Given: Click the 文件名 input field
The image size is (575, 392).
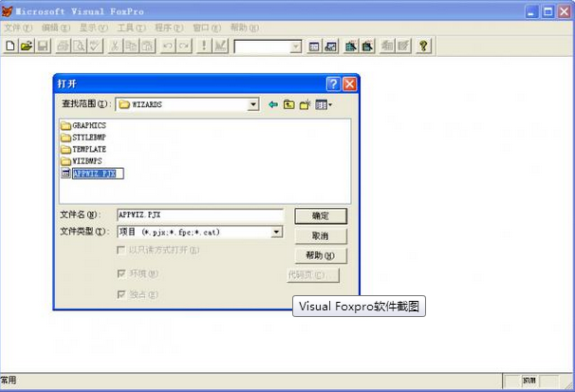Looking at the screenshot, I should pyautogui.click(x=200, y=215).
